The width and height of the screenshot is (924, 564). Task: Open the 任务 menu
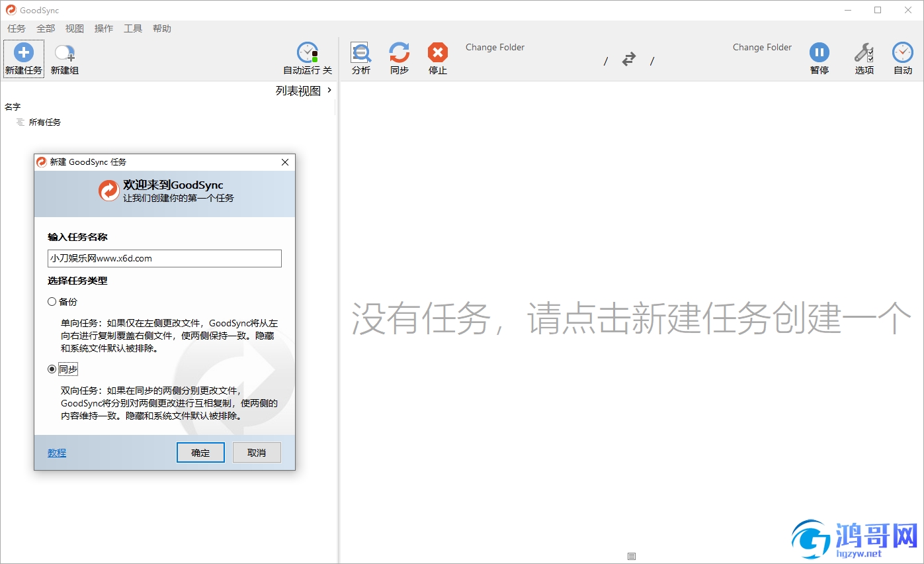pos(17,28)
